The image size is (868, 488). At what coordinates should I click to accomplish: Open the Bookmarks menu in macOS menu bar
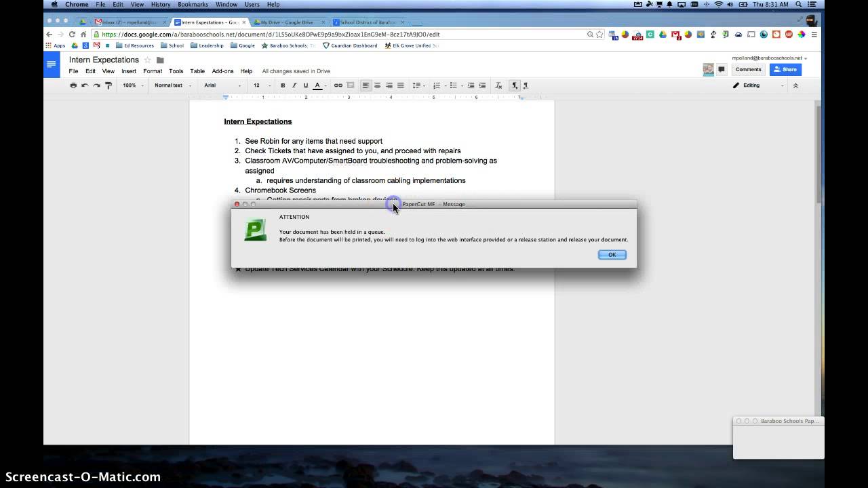193,4
